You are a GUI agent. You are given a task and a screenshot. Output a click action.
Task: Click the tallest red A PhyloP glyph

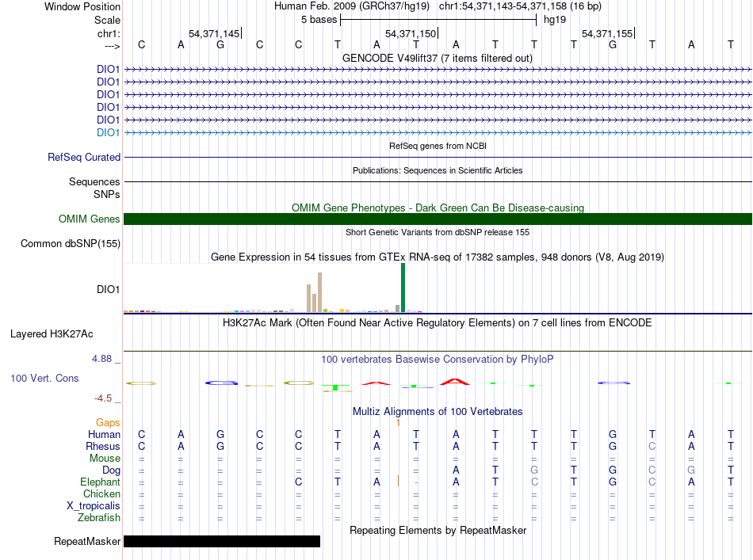click(455, 382)
